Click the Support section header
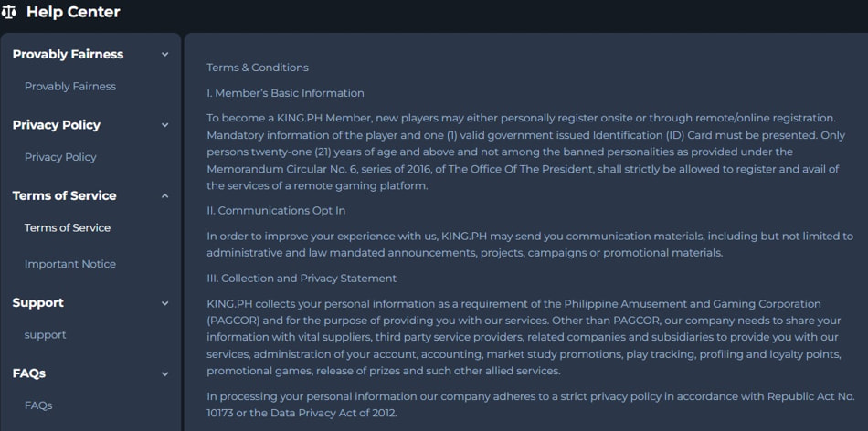 pyautogui.click(x=38, y=302)
